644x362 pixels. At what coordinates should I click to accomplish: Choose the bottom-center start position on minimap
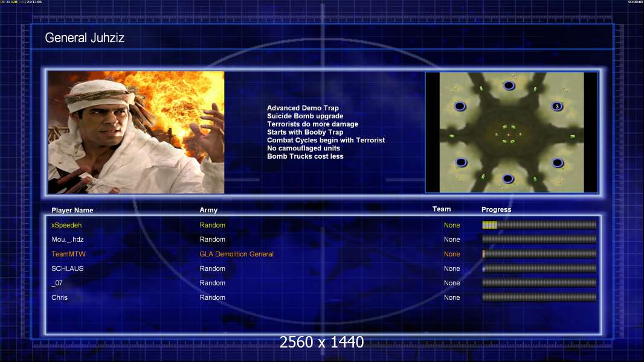[x=508, y=179]
